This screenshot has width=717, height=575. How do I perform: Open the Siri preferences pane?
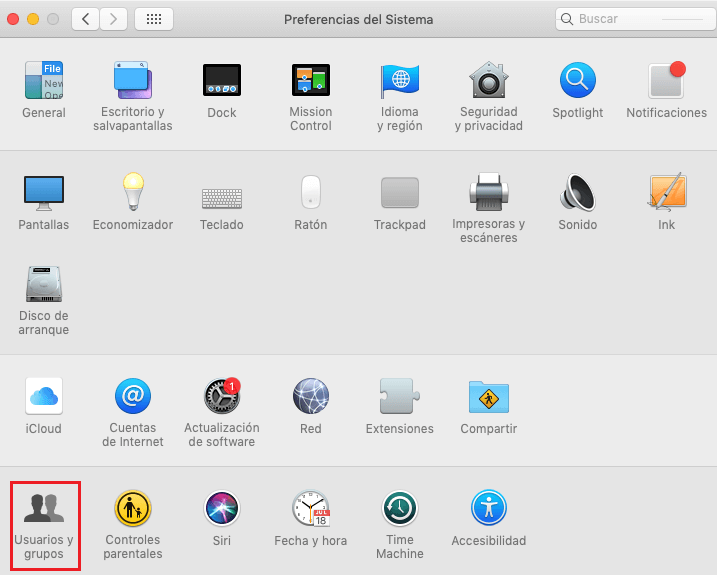pos(221,509)
